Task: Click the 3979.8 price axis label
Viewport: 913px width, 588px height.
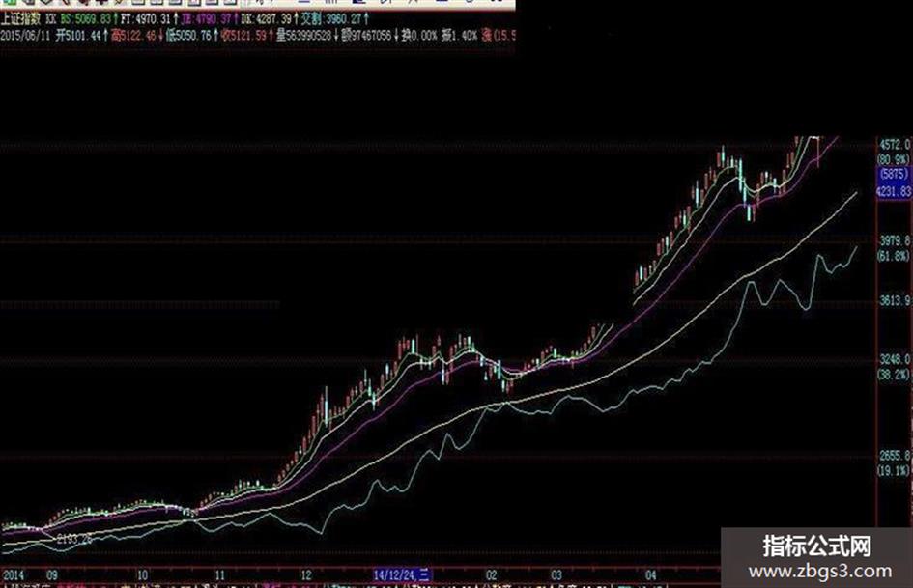Action: pyautogui.click(x=895, y=240)
